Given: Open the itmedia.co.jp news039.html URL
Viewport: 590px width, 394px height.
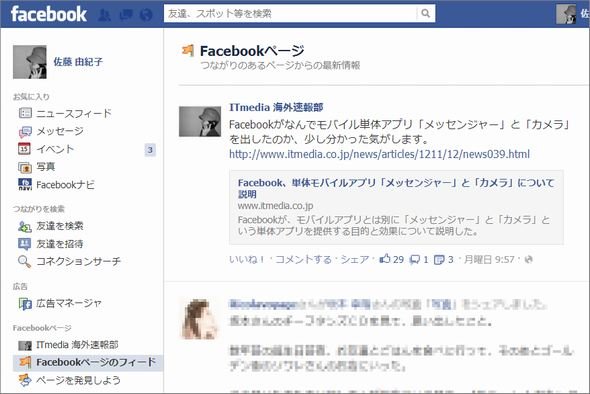Looking at the screenshot, I should pyautogui.click(x=379, y=154).
